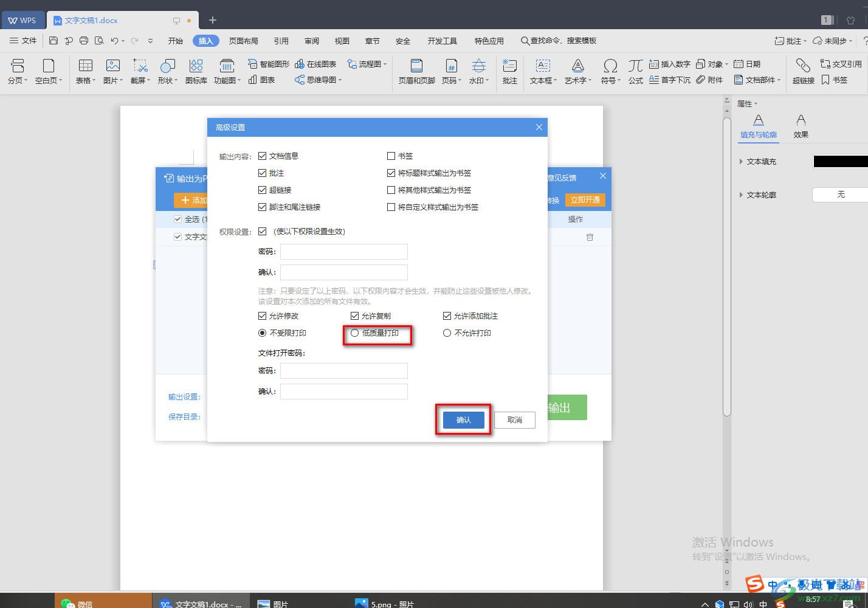868x608 pixels.
Task: Select the 不受限打印 radio button
Action: click(263, 333)
